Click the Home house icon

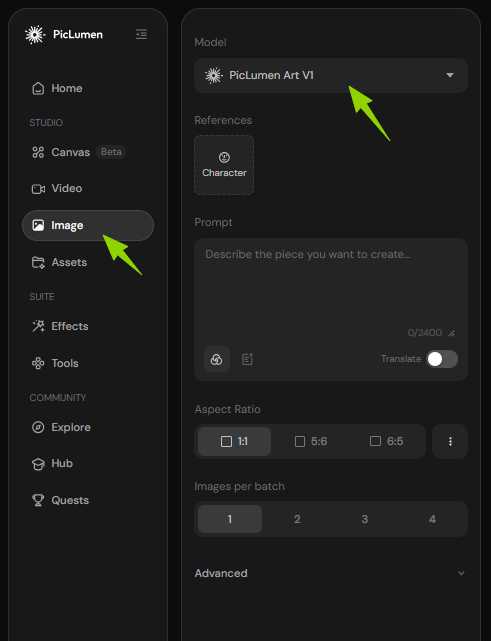(38, 88)
